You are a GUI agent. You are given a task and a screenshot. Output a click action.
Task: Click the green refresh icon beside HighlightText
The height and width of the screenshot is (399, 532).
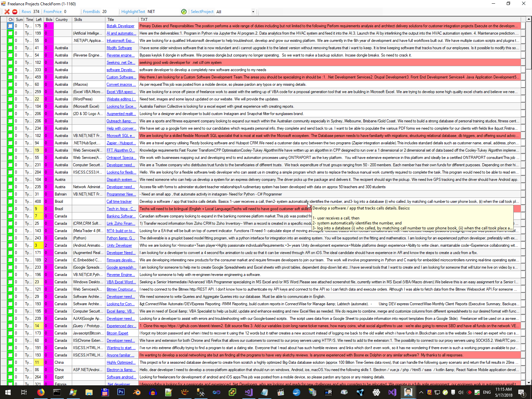click(184, 12)
